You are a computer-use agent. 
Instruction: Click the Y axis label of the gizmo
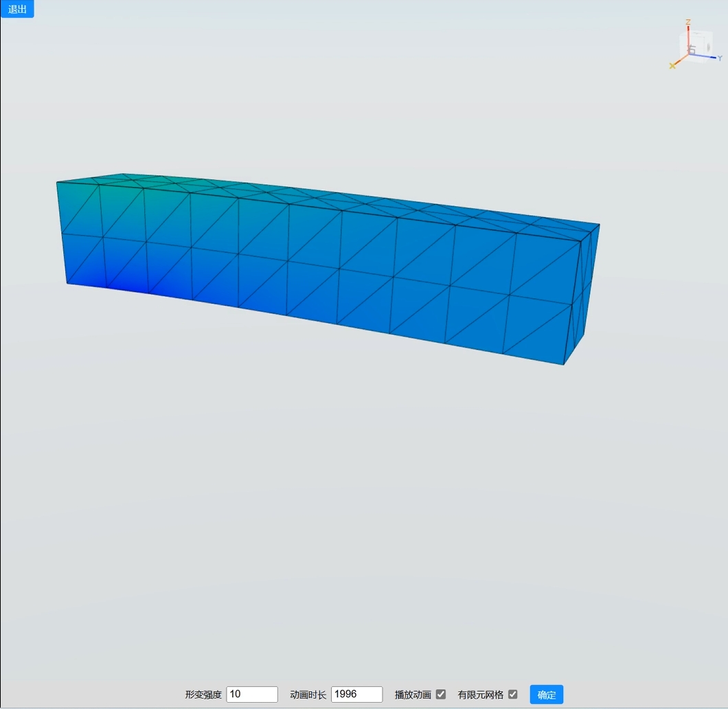720,58
